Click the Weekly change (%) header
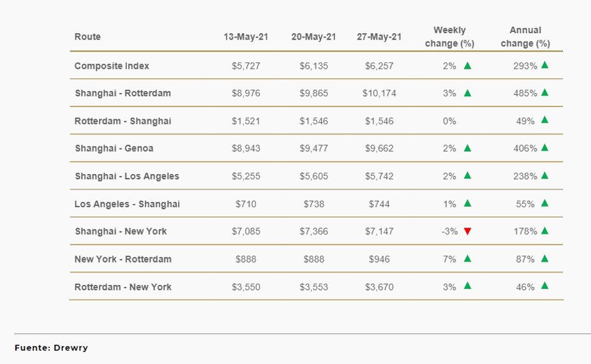This screenshot has height=364, width=591. coord(449,37)
